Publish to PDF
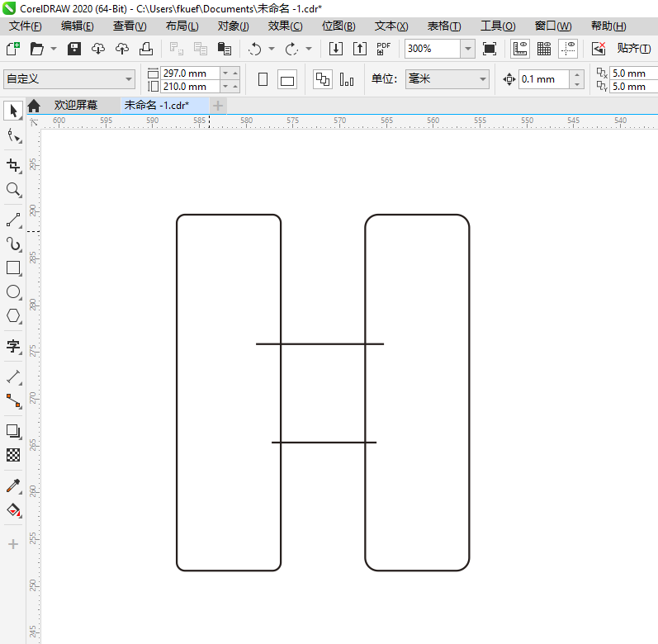 (384, 49)
